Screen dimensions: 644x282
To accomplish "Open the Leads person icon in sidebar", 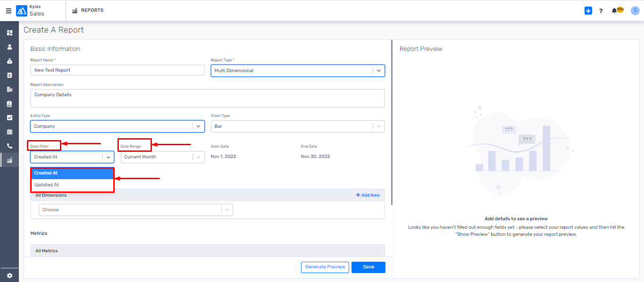I will tap(9, 47).
